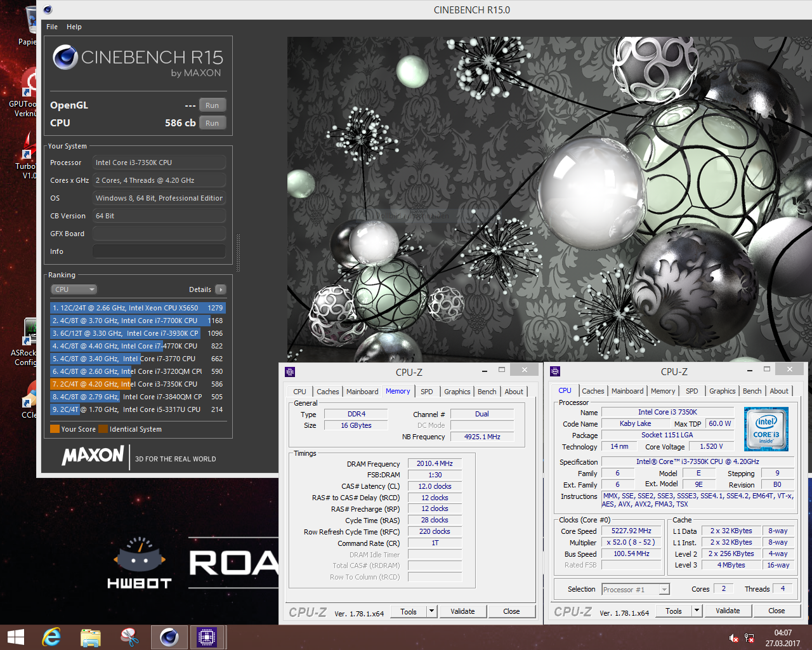Select ranking row Core i7-4770K

[x=138, y=346]
